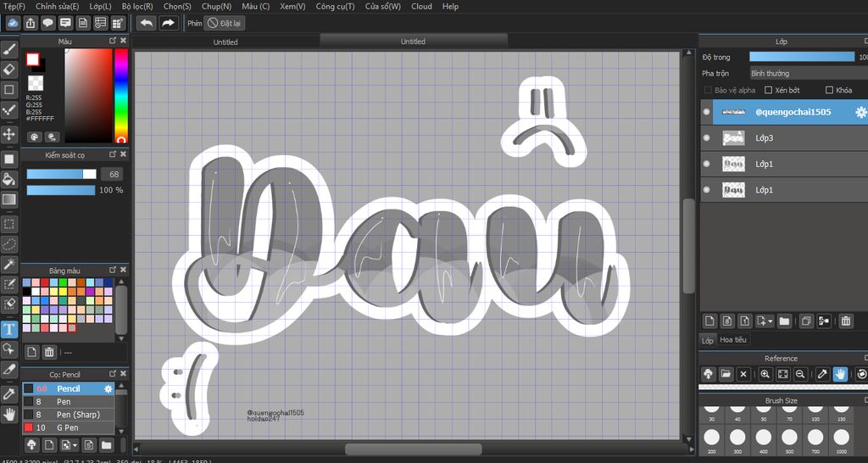Click the Redo arrow in toolbar

169,23
